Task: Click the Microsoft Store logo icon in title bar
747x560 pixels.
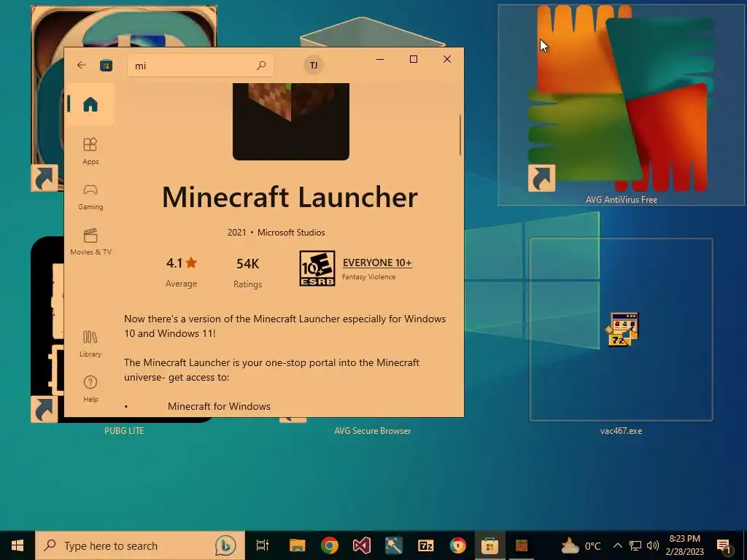Action: [107, 65]
